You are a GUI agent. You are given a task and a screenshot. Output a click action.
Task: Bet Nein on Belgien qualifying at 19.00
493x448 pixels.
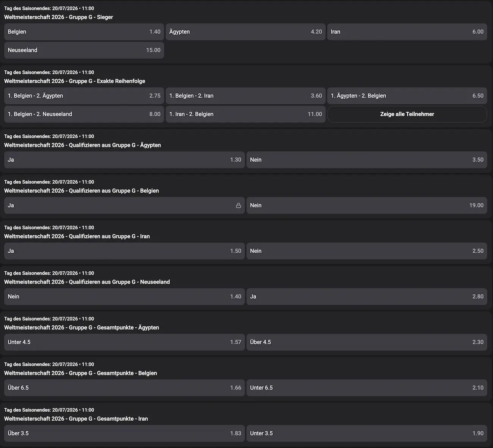tap(367, 206)
